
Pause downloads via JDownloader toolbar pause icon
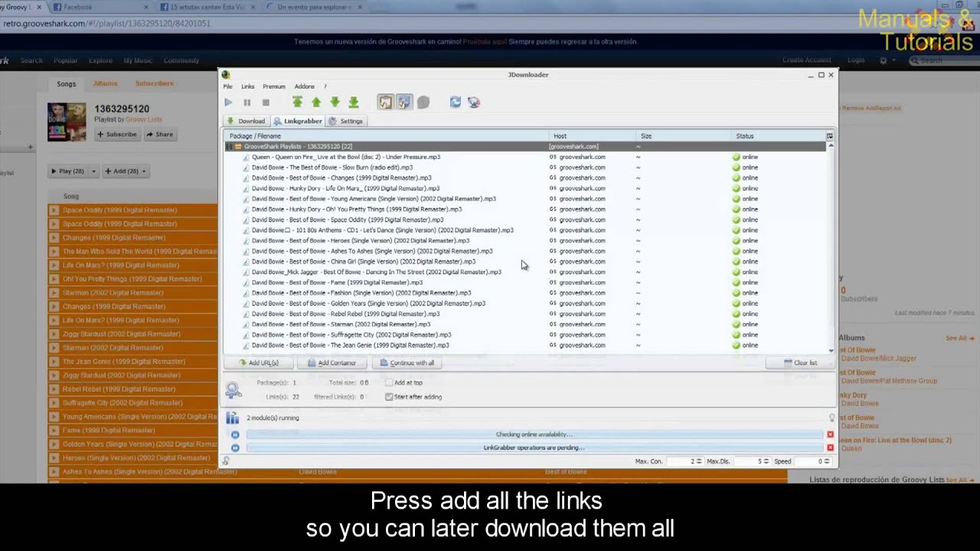[x=247, y=102]
